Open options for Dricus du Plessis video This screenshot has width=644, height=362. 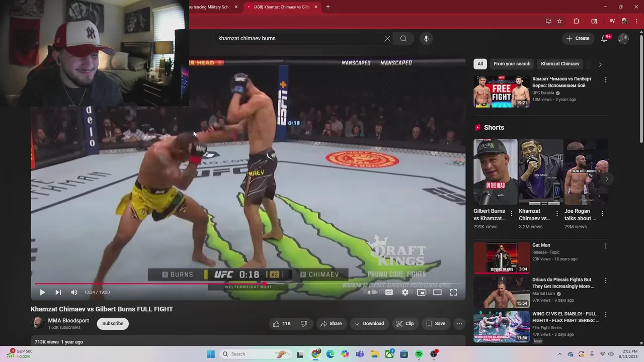pos(606,281)
